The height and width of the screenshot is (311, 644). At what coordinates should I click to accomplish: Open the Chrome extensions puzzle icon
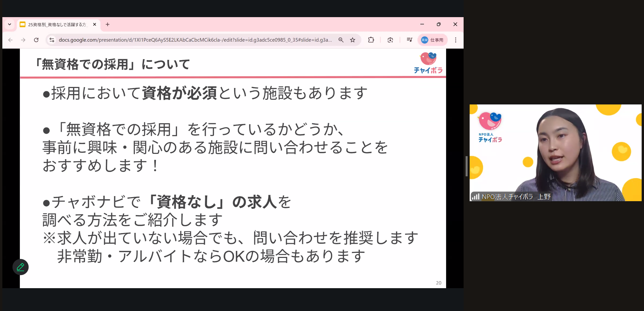pyautogui.click(x=371, y=40)
